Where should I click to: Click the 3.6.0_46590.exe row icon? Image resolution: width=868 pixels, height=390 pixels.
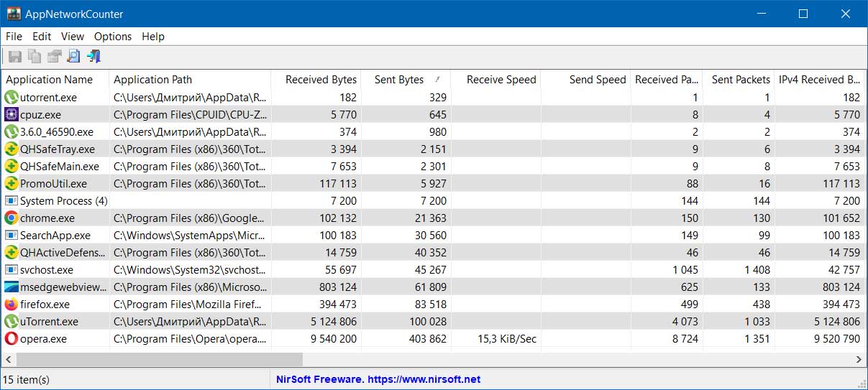coord(11,131)
